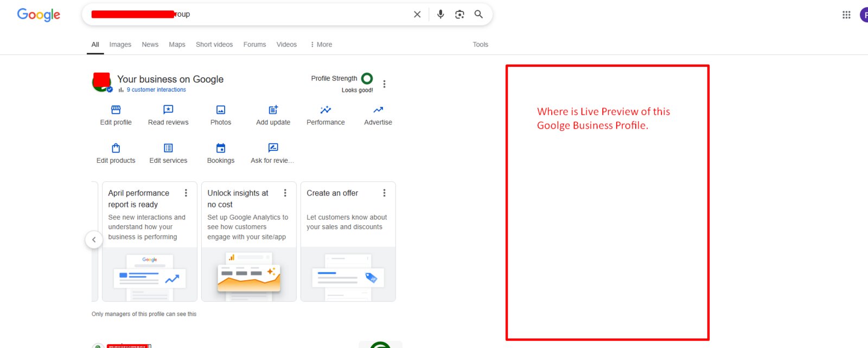Open the Create an offer card
Viewport: 868px width, 348px height.
[x=348, y=242]
